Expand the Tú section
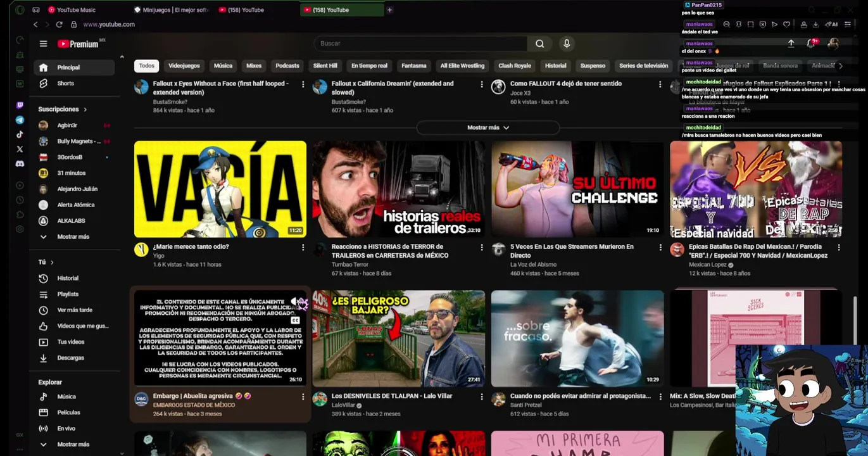This screenshot has height=456, width=868. coord(46,262)
